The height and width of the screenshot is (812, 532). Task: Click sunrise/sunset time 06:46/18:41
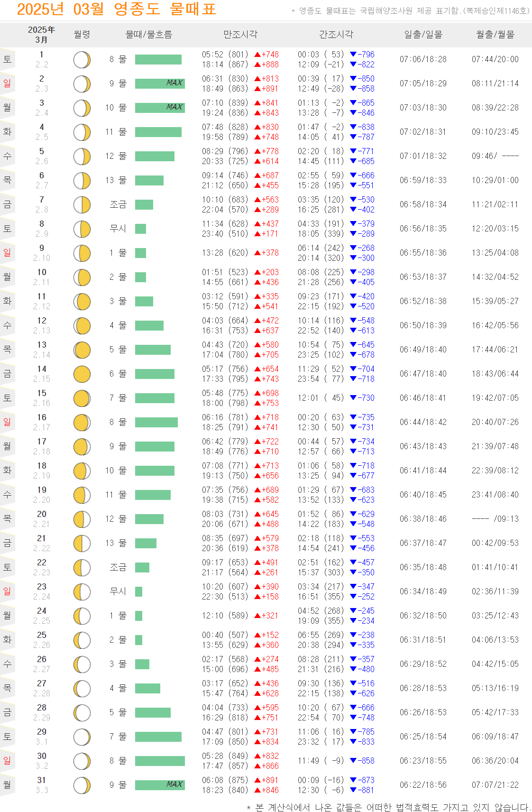pyautogui.click(x=423, y=398)
